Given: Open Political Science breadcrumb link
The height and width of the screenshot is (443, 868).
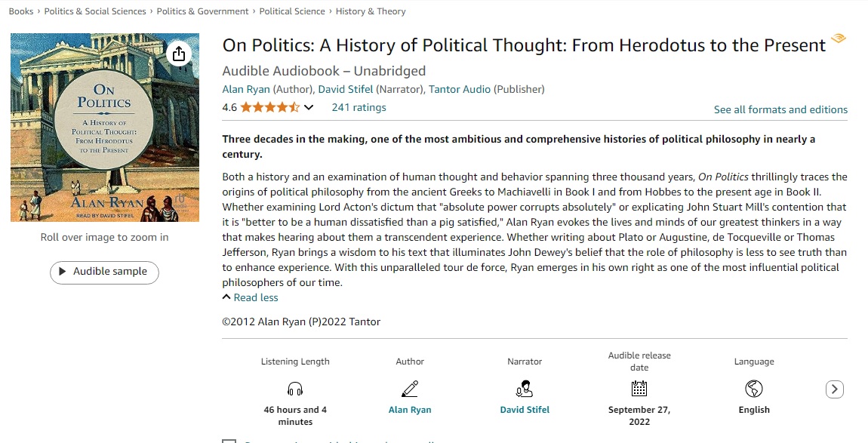Looking at the screenshot, I should [x=292, y=11].
